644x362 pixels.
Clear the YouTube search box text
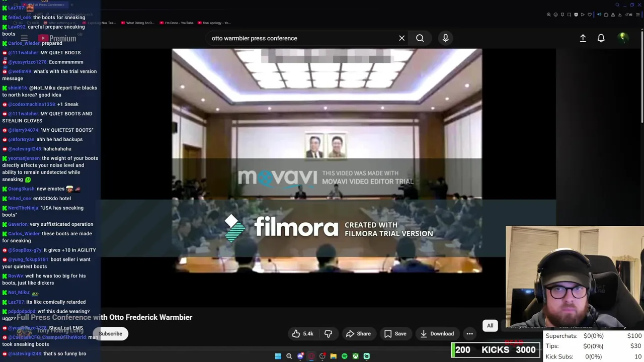[x=401, y=38]
